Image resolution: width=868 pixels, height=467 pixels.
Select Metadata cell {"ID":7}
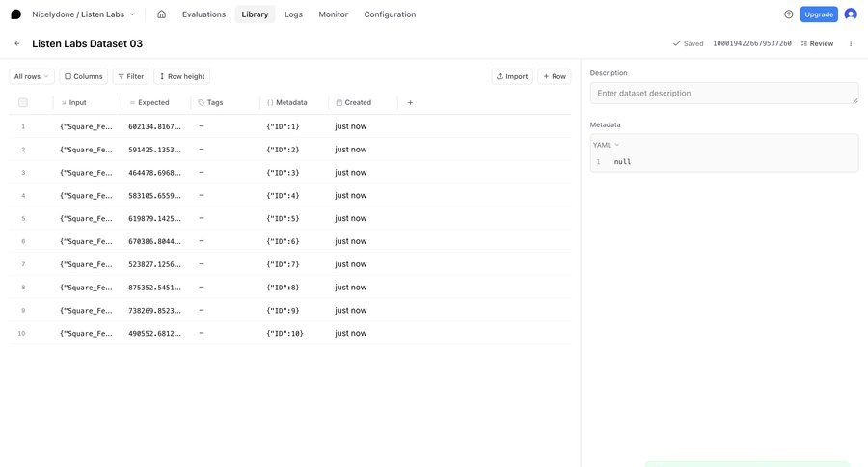click(x=283, y=264)
